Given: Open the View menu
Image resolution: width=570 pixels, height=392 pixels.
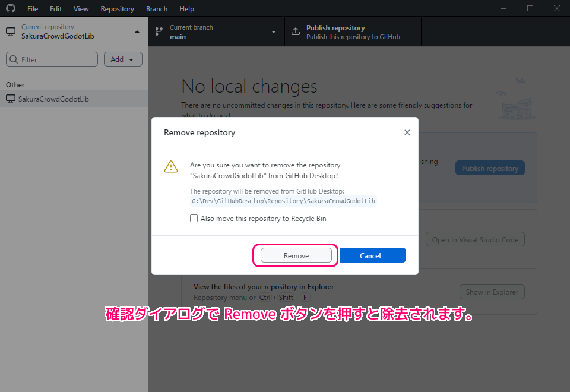Looking at the screenshot, I should click(x=81, y=9).
